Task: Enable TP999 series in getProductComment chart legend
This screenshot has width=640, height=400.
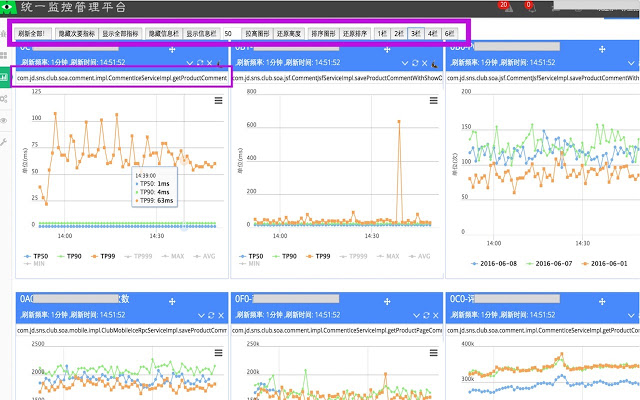Action: coord(138,256)
